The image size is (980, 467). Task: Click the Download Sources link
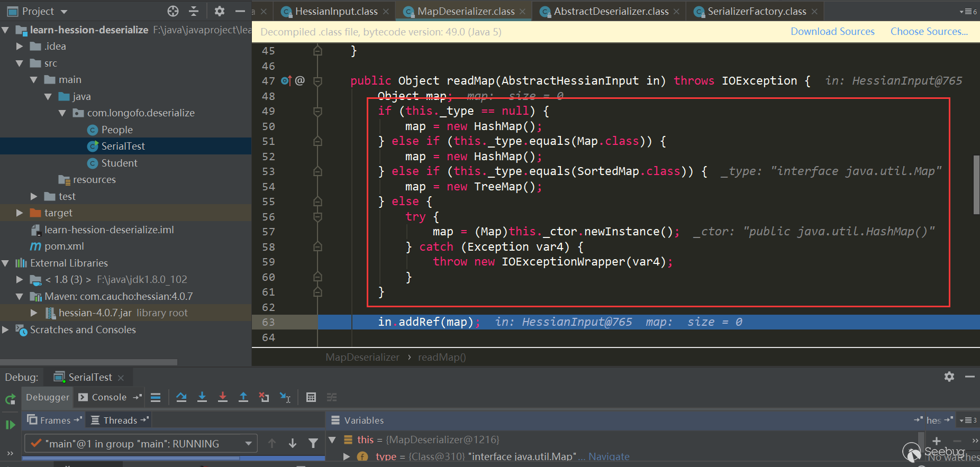(832, 32)
